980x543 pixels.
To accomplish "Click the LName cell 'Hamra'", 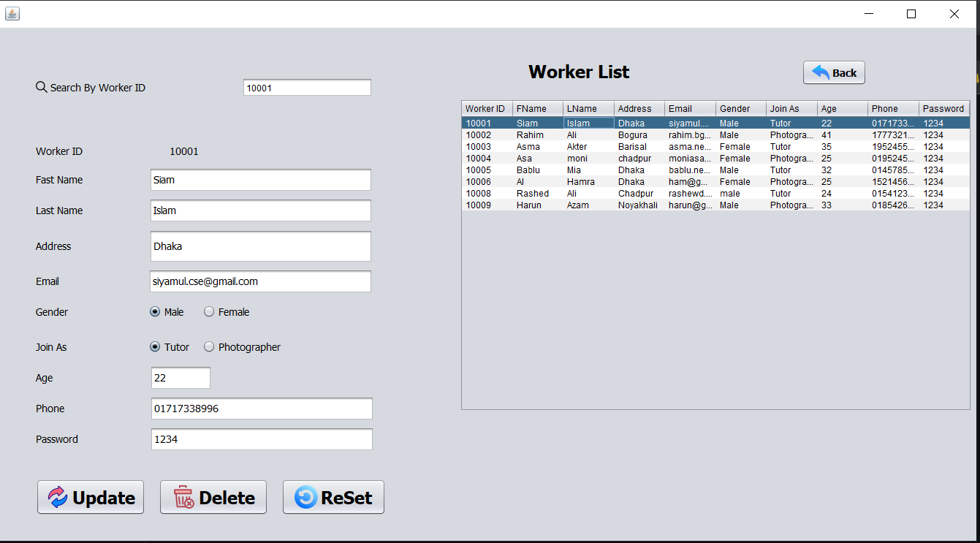I will (588, 182).
